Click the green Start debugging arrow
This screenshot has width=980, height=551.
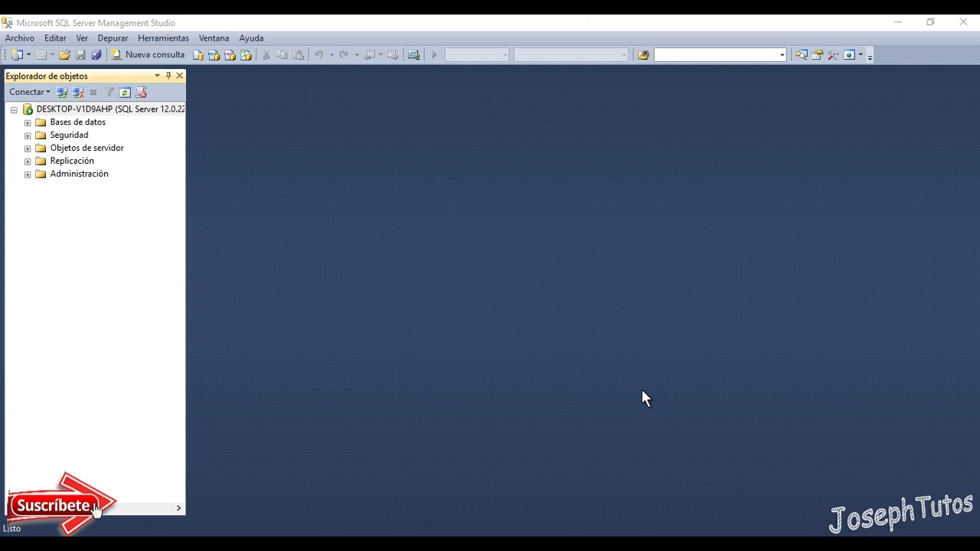point(434,55)
